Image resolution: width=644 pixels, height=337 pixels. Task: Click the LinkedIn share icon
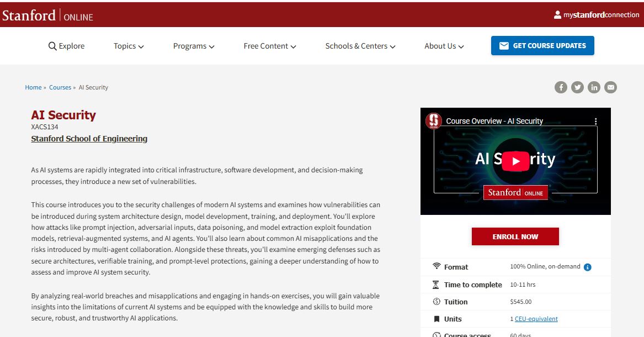(594, 87)
